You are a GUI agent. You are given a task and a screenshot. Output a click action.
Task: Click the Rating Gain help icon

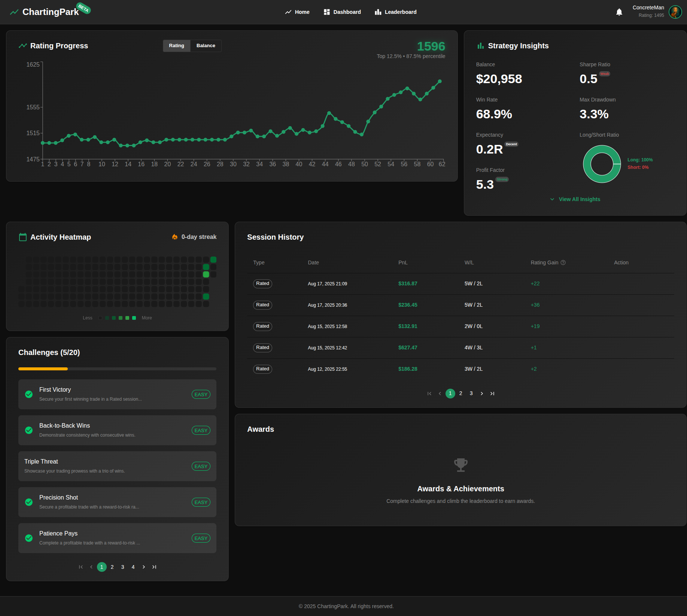click(x=563, y=263)
